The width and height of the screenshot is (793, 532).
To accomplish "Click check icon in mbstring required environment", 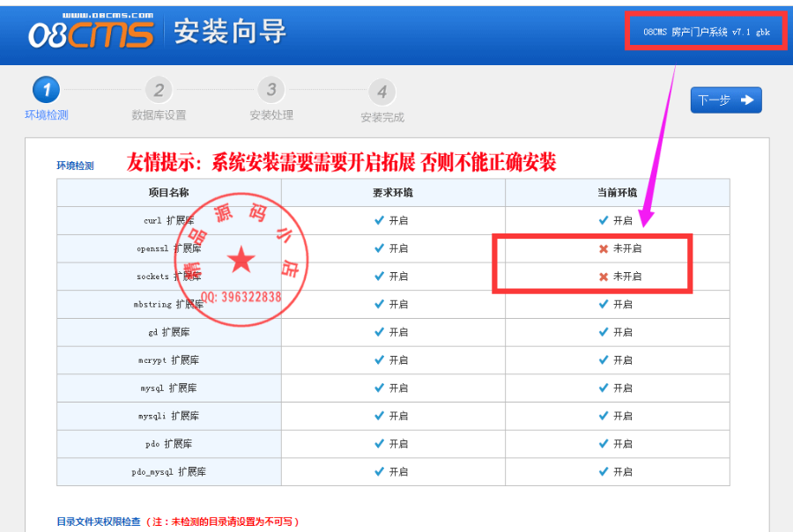I will click(x=379, y=305).
